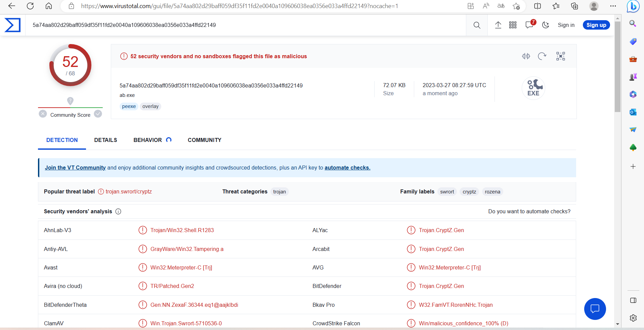Open the graph view icon
Viewport: 644px width, 330px height.
561,56
